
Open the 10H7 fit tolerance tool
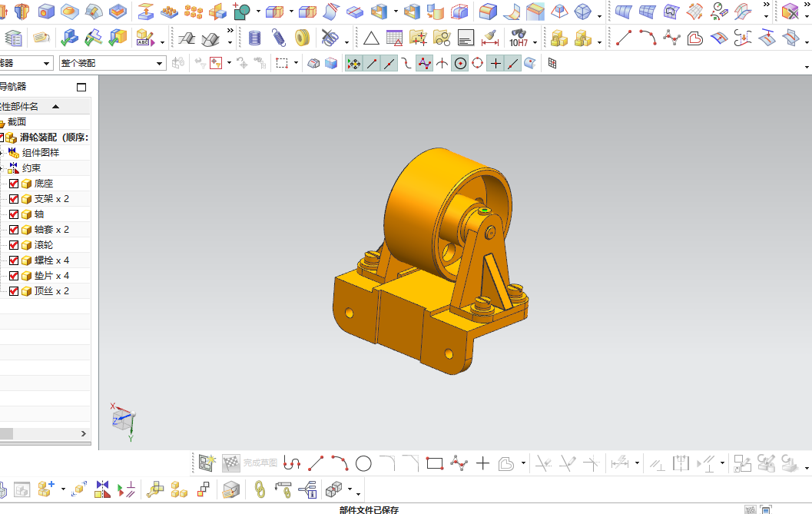click(x=519, y=38)
